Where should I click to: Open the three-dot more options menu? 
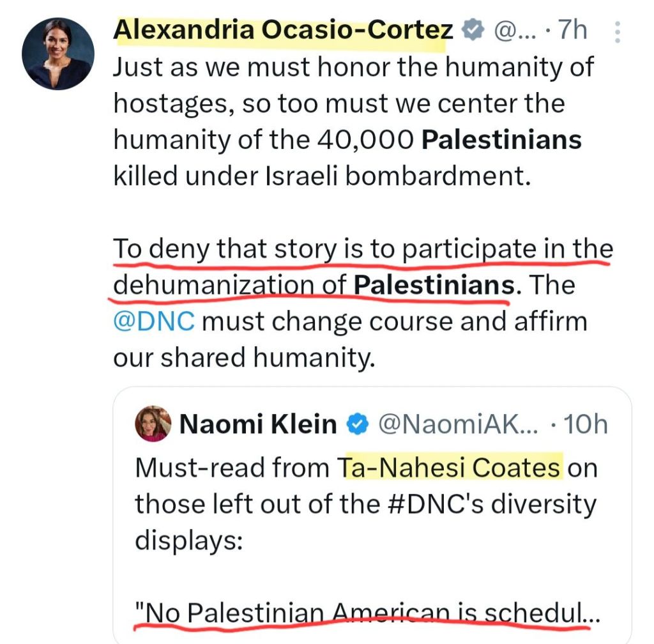pos(617,32)
